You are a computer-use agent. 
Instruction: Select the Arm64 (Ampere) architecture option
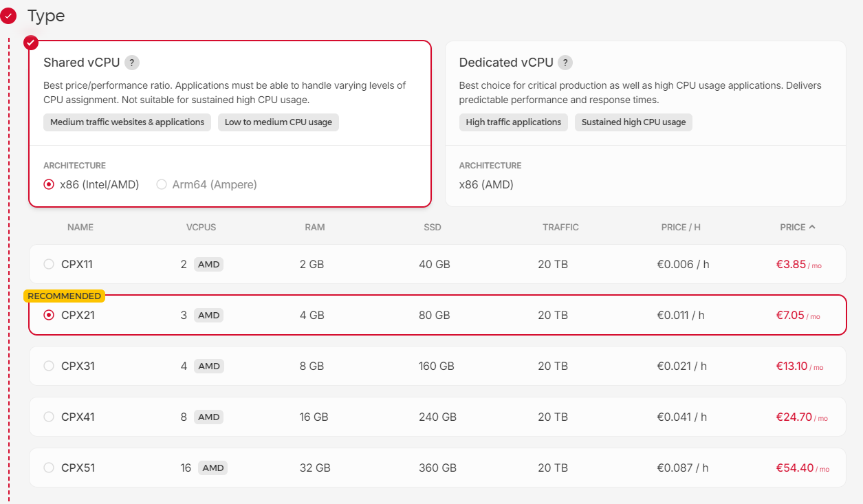162,184
